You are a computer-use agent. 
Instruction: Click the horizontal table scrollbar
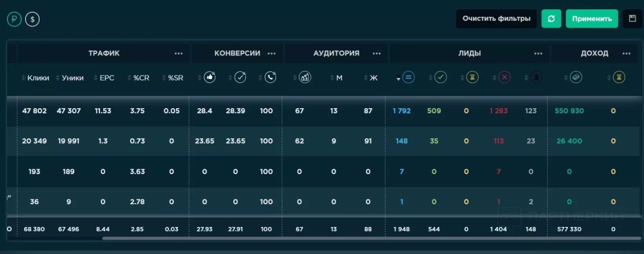[x=370, y=238]
